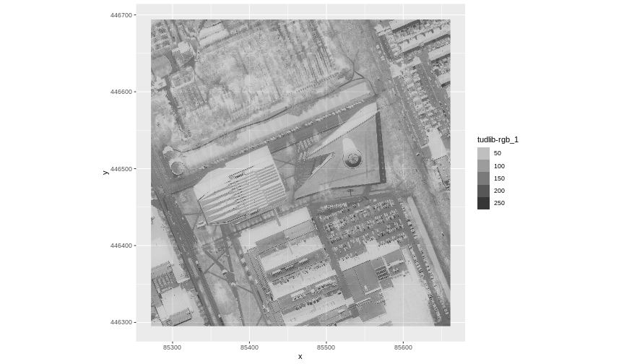Click the legend swatch for value 50

(483, 153)
